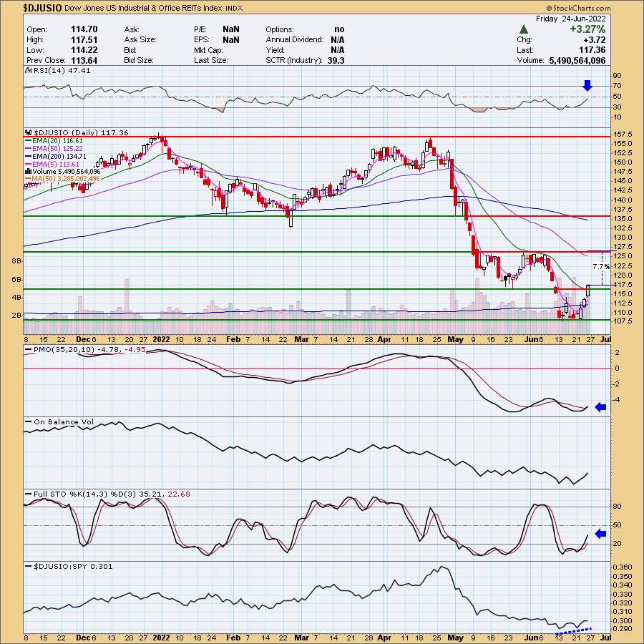Click the green up-triangle price change icon
This screenshot has width=644, height=644.
(523, 29)
